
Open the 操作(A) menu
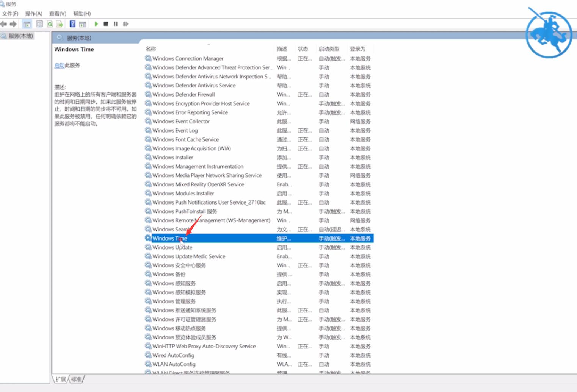pyautogui.click(x=34, y=14)
